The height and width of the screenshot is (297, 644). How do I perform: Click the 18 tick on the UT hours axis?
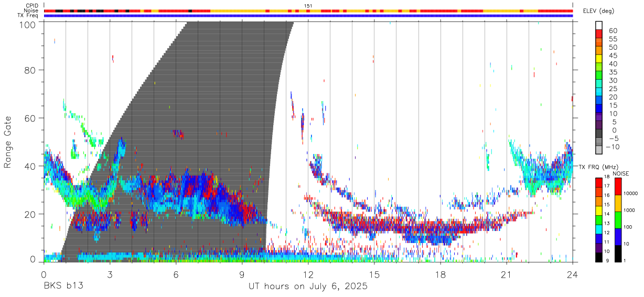click(440, 274)
